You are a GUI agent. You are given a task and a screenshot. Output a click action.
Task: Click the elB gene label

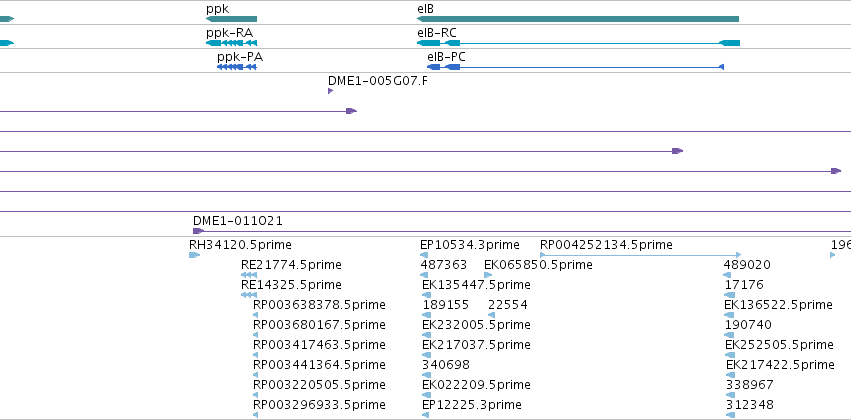coord(426,9)
